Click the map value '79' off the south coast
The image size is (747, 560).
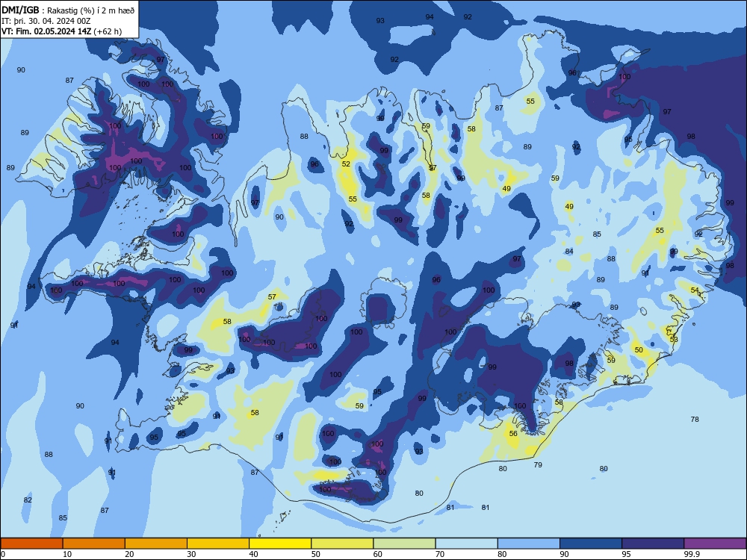(538, 464)
